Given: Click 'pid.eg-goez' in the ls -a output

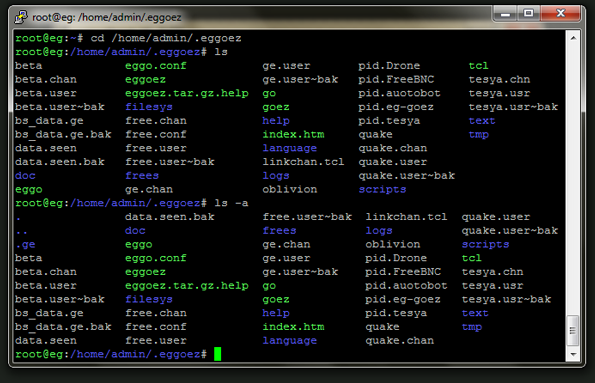Looking at the screenshot, I should (x=403, y=300).
